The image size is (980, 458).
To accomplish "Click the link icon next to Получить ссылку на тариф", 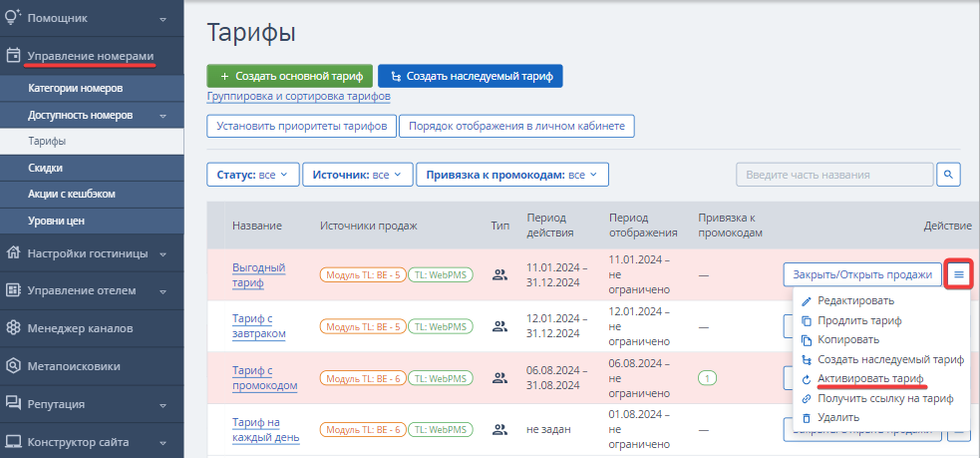I will click(807, 398).
